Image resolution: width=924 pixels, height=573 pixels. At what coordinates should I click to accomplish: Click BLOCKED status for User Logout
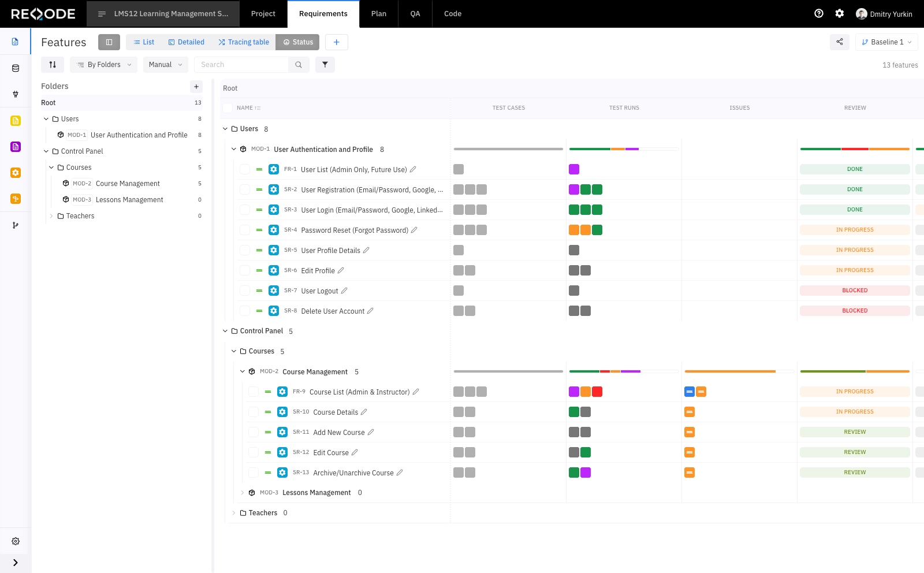point(855,291)
